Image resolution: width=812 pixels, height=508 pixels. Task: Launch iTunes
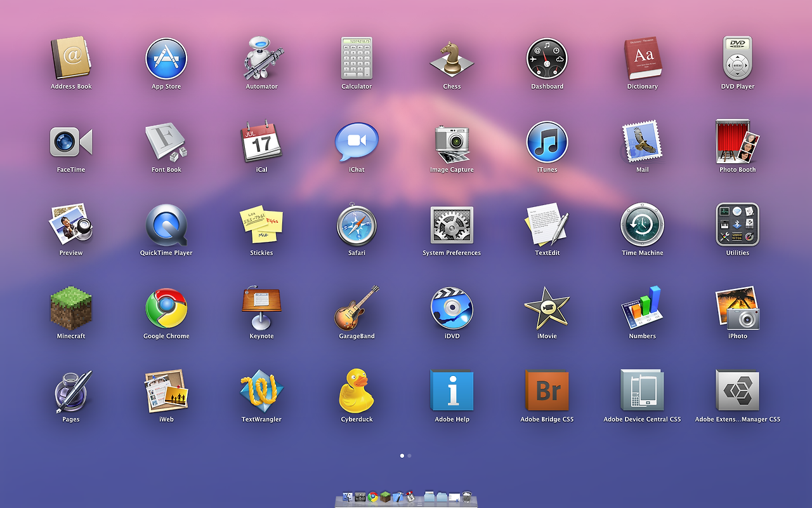(x=547, y=142)
